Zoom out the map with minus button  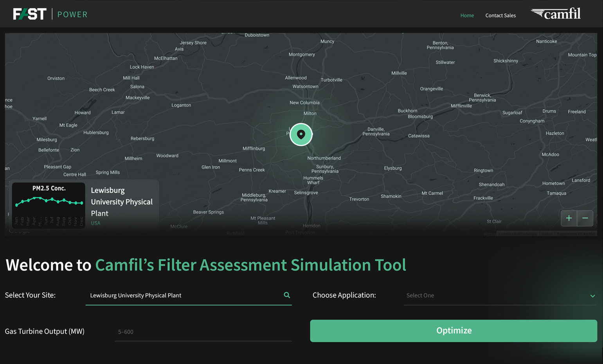pyautogui.click(x=585, y=218)
